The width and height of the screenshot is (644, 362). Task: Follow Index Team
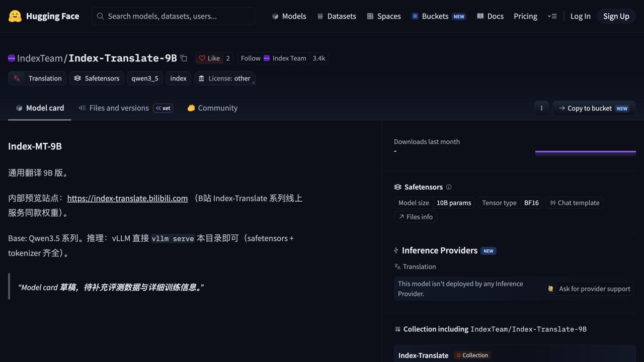[x=273, y=58]
